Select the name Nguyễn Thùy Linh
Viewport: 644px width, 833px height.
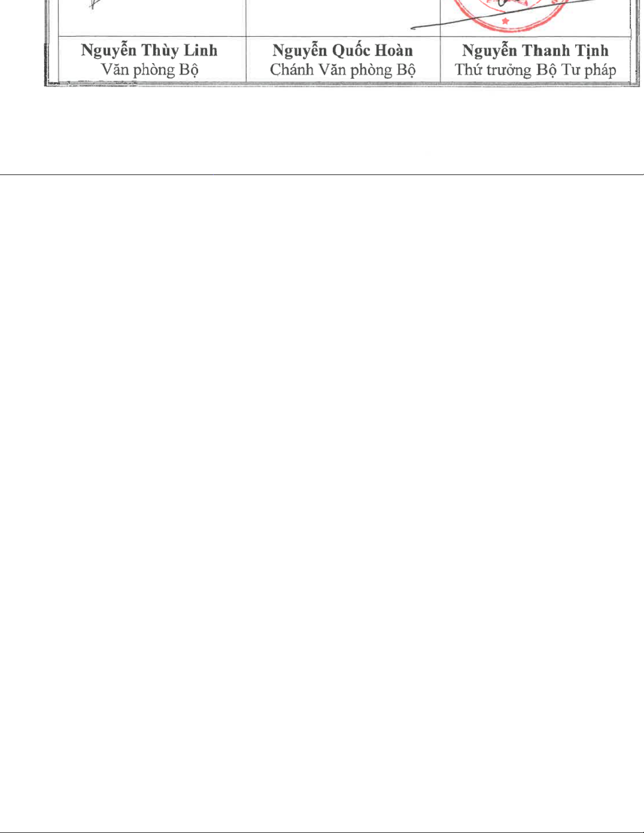click(x=149, y=50)
